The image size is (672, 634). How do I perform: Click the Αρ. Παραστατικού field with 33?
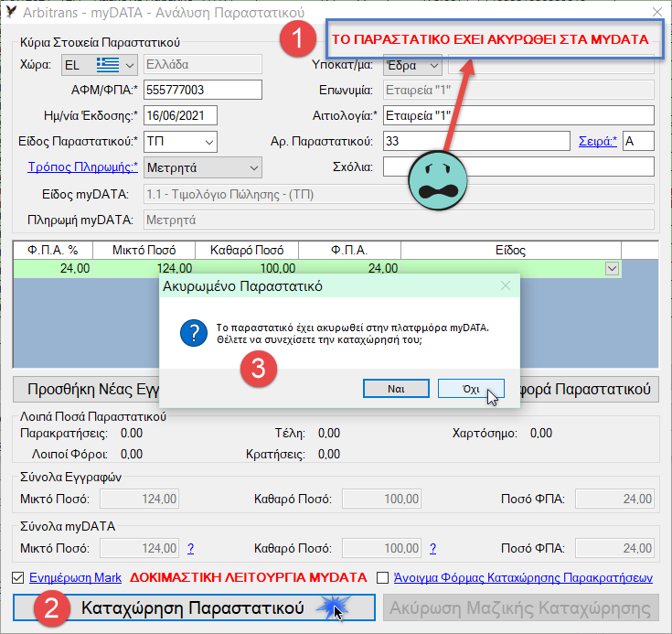click(x=476, y=141)
